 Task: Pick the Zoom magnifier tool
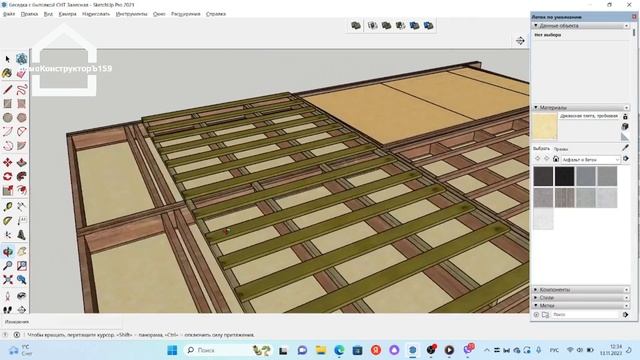[x=7, y=266]
